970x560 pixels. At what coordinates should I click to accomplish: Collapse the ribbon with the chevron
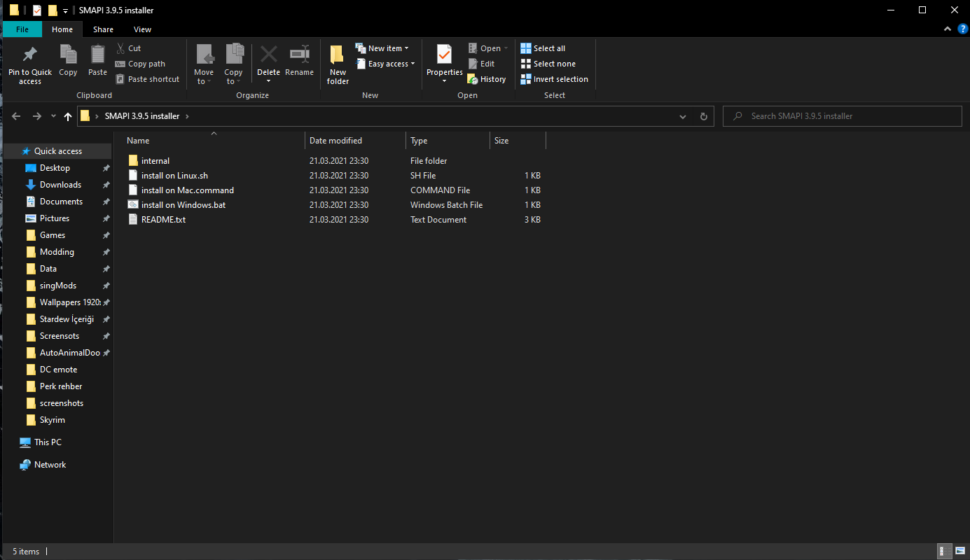click(948, 29)
